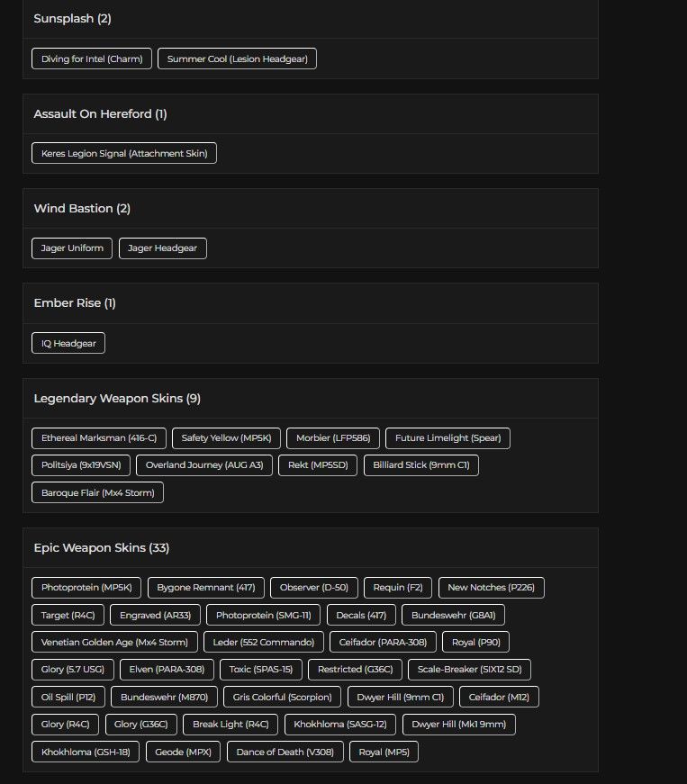Screen dimensions: 687x784
Task: Select Bundeswehr (G8A1) skin
Action: pos(454,615)
